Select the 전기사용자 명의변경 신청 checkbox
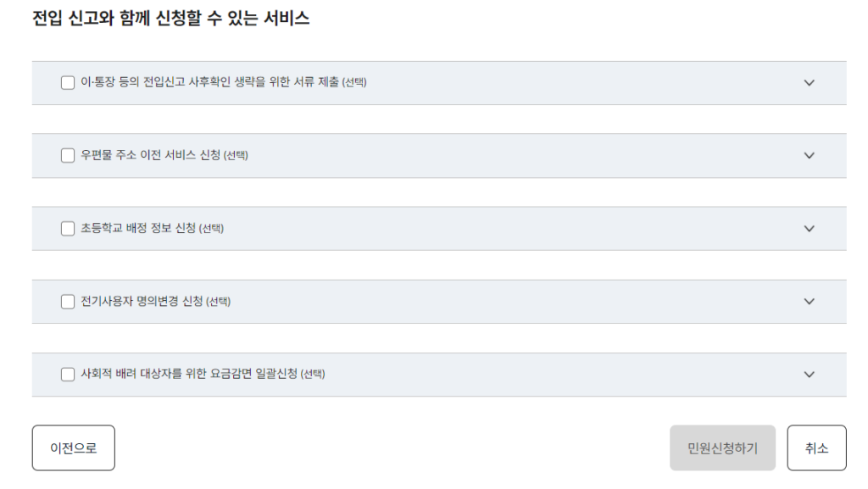The width and height of the screenshot is (868, 489). coord(67,301)
